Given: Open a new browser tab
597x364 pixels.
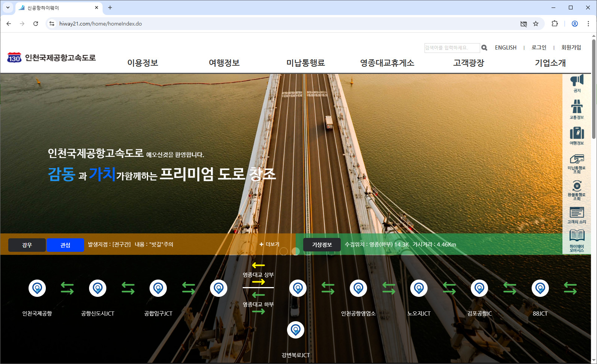Looking at the screenshot, I should point(110,8).
